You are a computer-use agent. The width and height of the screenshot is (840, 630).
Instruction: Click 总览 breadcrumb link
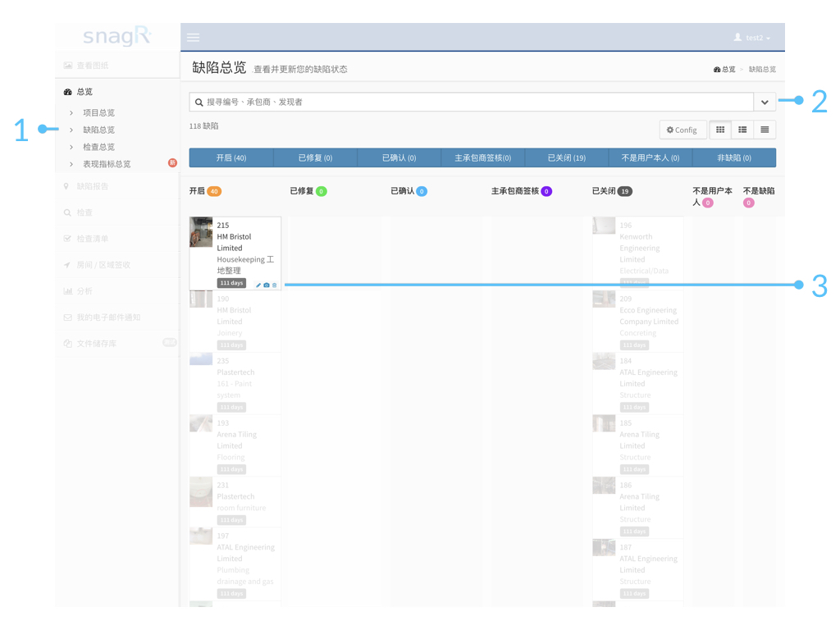(x=724, y=69)
